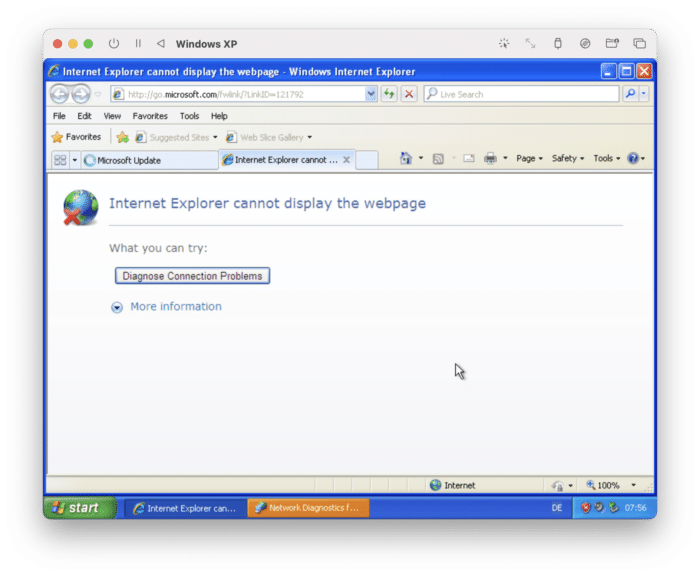Open the Page menu in command bar
700x576 pixels.
(529, 159)
